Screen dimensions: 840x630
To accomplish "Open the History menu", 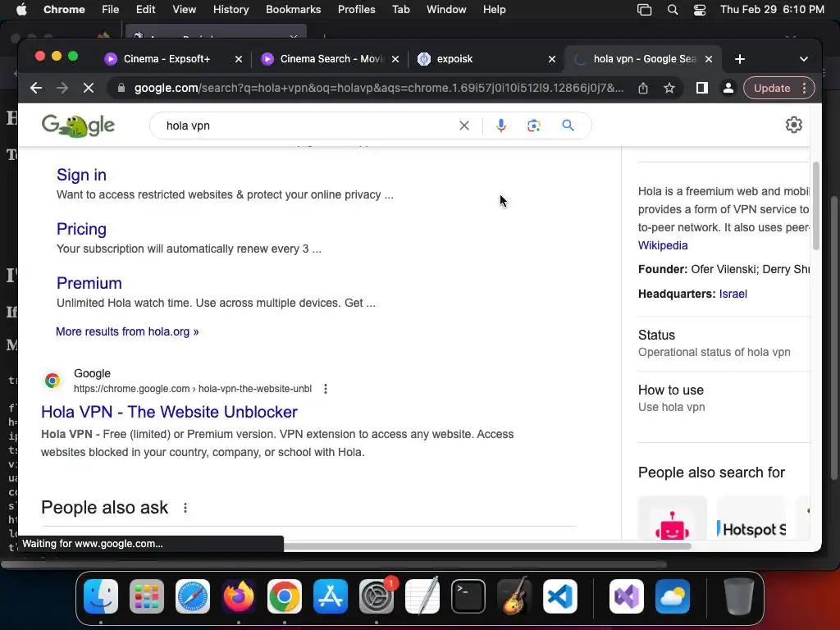I will tap(231, 9).
